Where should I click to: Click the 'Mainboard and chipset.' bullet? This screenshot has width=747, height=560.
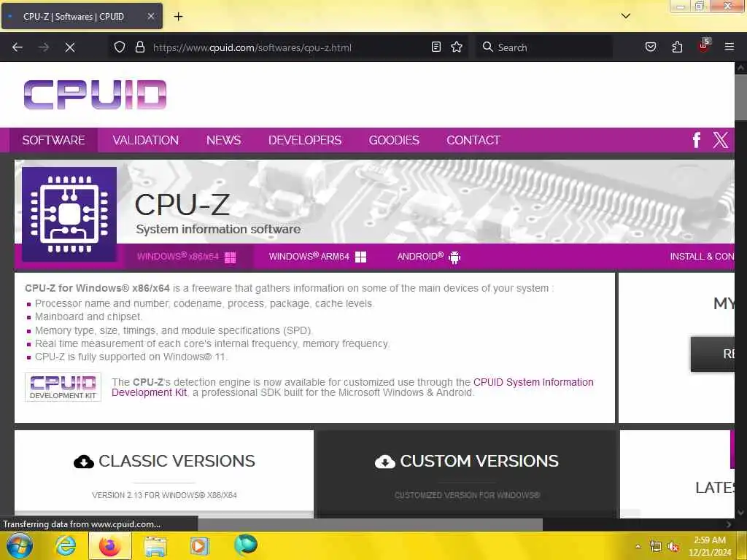coord(88,316)
